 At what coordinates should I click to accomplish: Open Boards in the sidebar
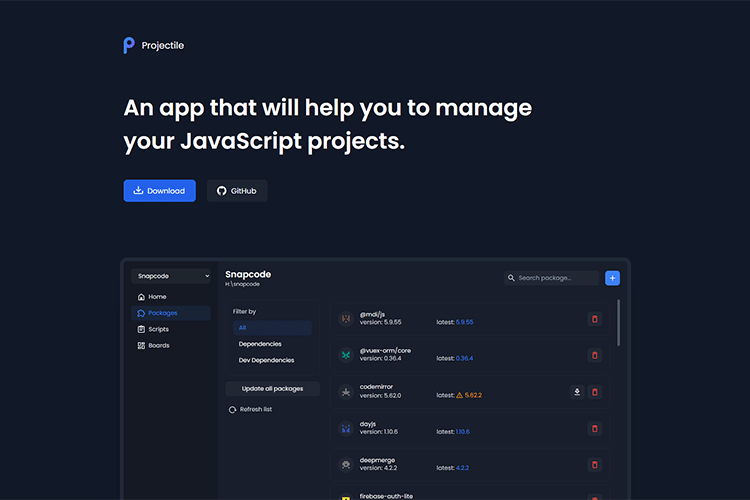point(158,345)
